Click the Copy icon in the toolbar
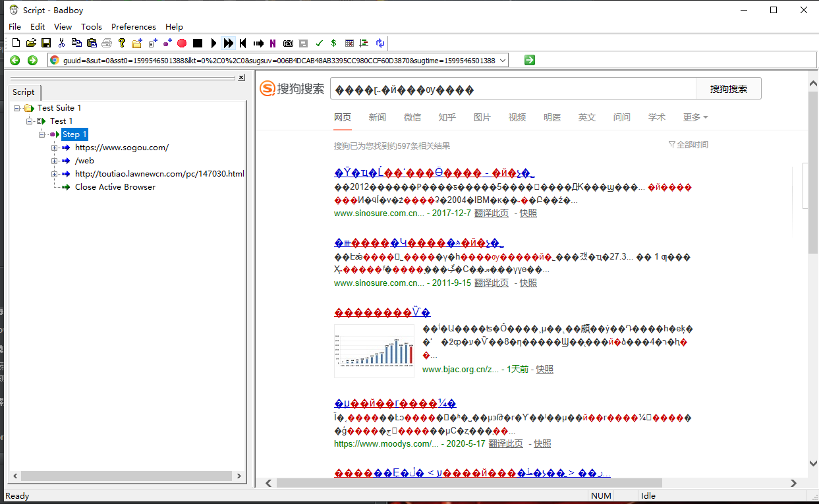Image resolution: width=819 pixels, height=504 pixels. [x=76, y=43]
